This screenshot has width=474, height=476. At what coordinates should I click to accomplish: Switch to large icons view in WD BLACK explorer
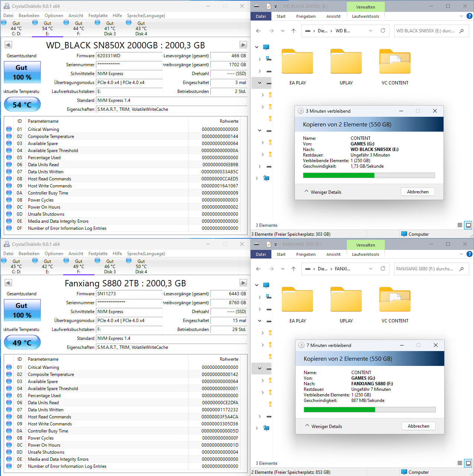(x=468, y=225)
